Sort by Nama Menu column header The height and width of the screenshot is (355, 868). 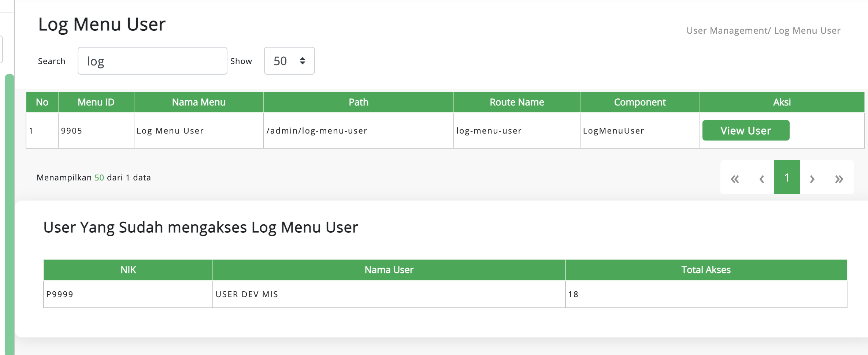pos(199,102)
